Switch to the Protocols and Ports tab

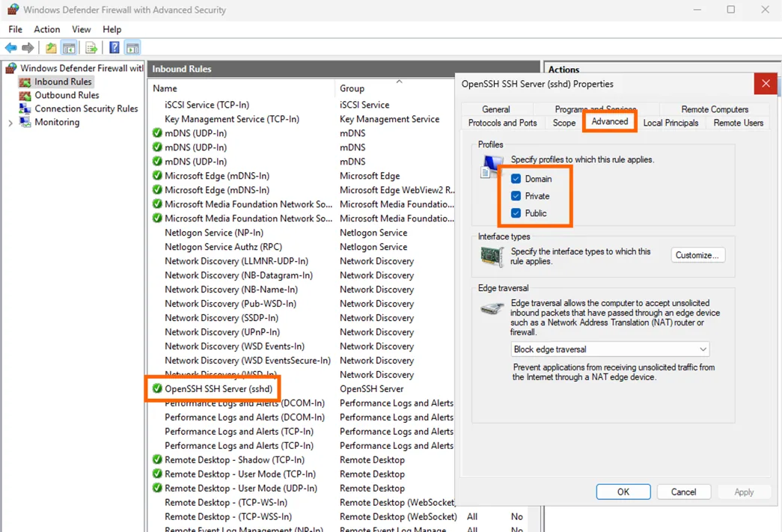(x=502, y=123)
